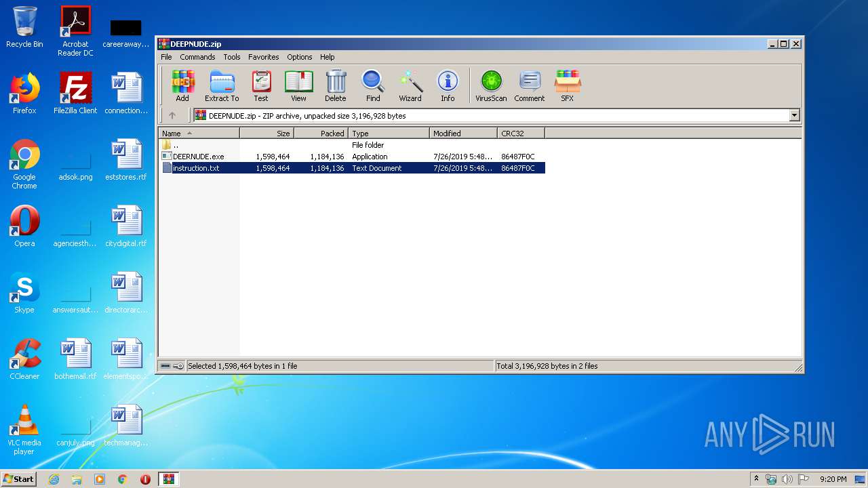Screen dimensions: 868x488
Task: Click the Extract To toolbar icon
Action: [x=222, y=86]
